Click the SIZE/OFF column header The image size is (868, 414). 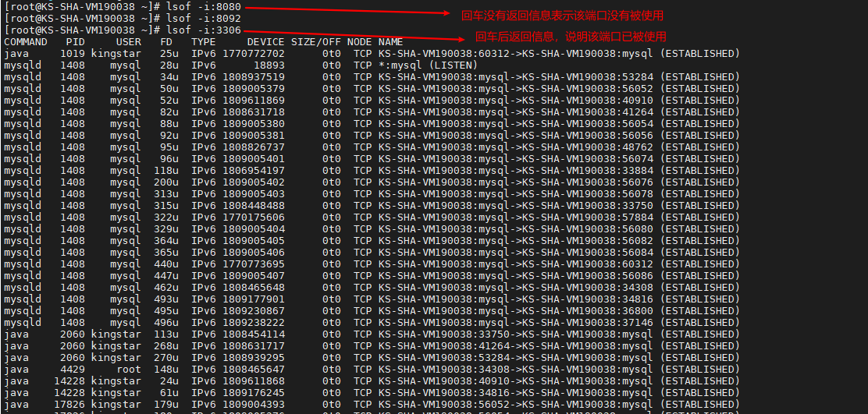(316, 42)
